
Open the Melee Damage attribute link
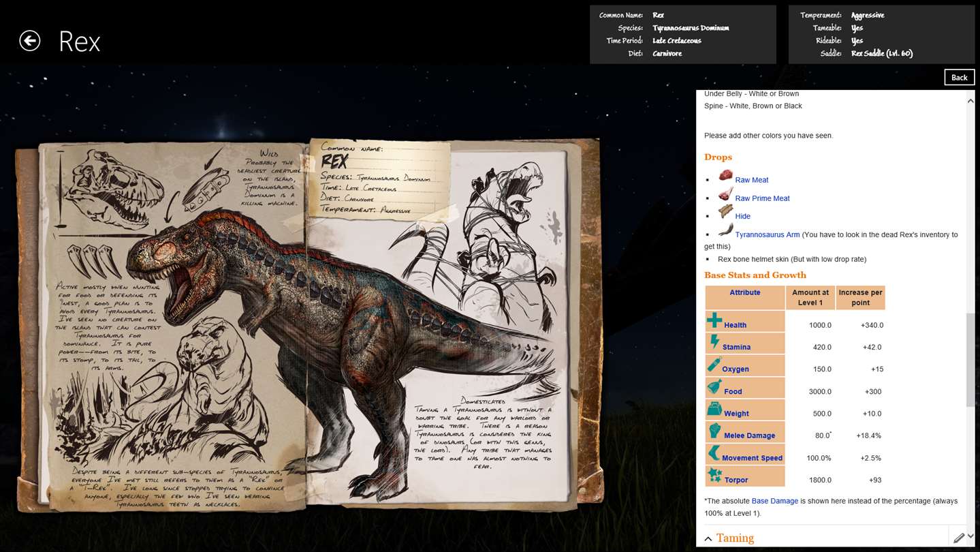tap(750, 435)
